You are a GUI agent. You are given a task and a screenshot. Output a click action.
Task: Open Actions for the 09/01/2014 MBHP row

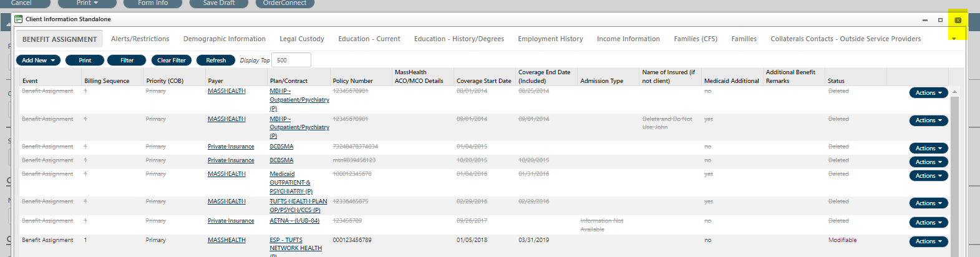click(x=928, y=120)
